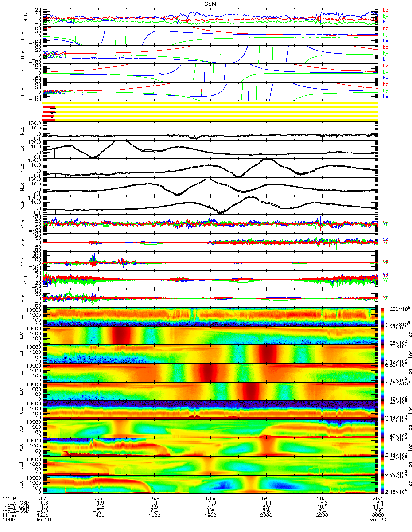Click the N_b density axis label
This screenshot has width=412, height=532.
[x=22, y=130]
